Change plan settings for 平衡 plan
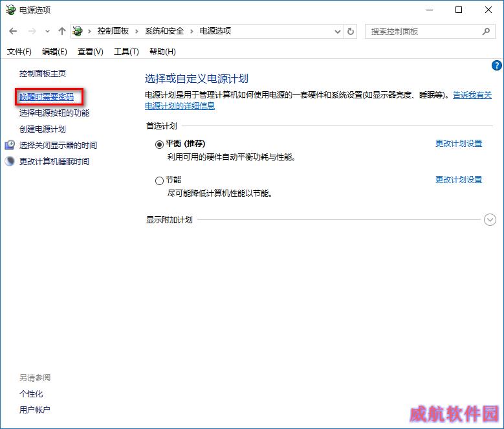This screenshot has width=504, height=429. coord(459,143)
